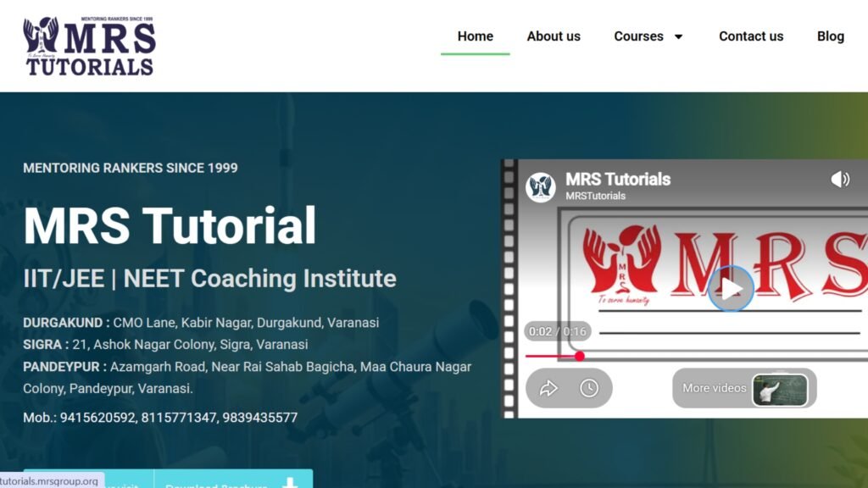Click the MRS Tutorials channel avatar

click(x=540, y=187)
